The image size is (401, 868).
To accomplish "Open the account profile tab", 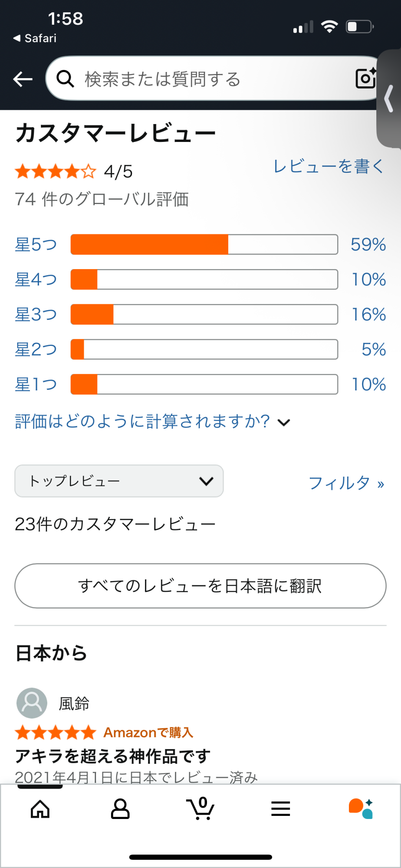I will coord(120,809).
